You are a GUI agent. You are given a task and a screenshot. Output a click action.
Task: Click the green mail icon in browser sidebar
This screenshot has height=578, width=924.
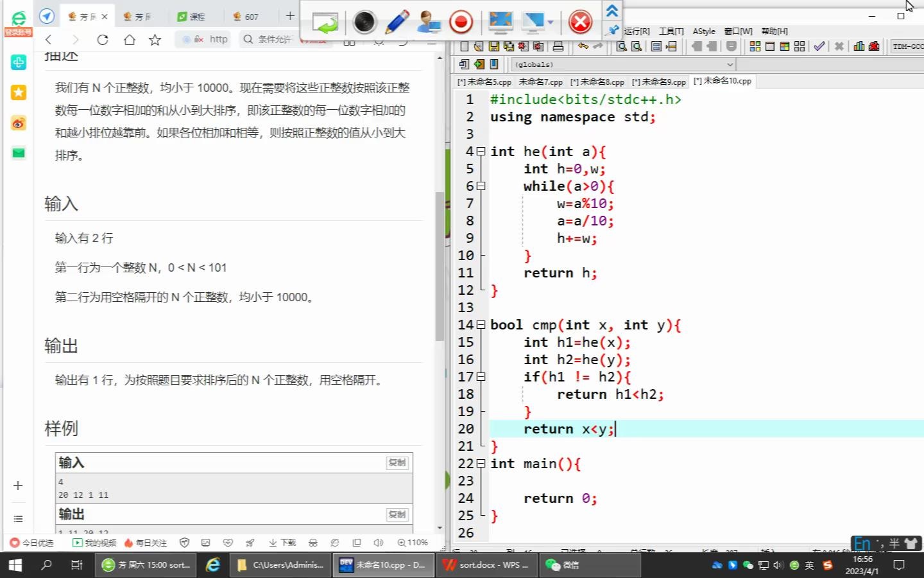[x=19, y=153]
